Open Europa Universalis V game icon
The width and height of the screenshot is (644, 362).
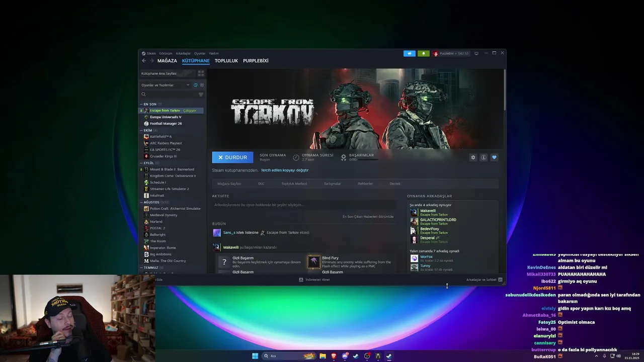pyautogui.click(x=146, y=117)
